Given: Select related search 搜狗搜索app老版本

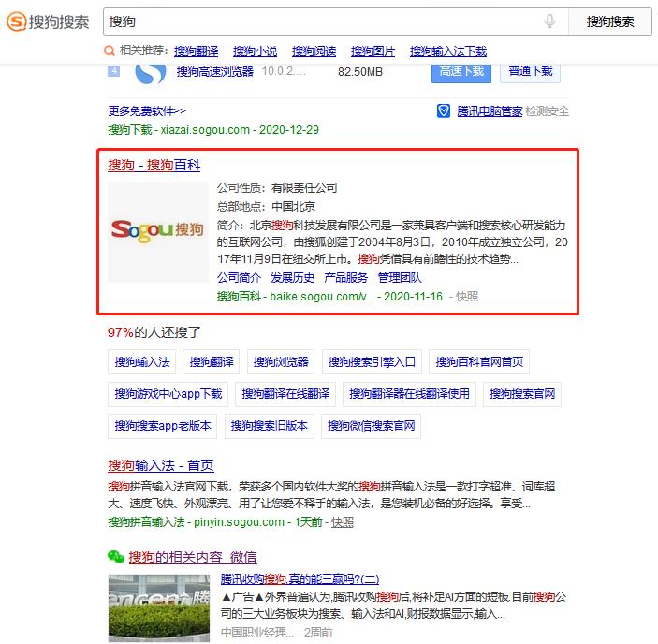Looking at the screenshot, I should pos(163,426).
